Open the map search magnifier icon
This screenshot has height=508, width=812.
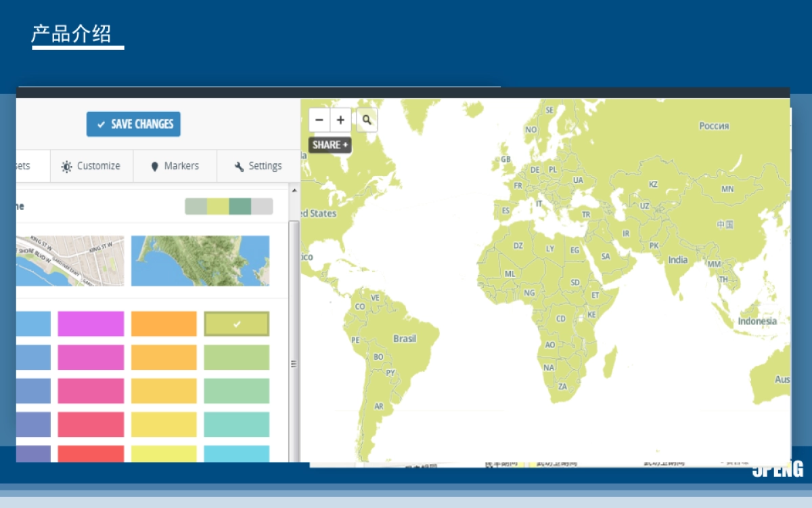(367, 120)
